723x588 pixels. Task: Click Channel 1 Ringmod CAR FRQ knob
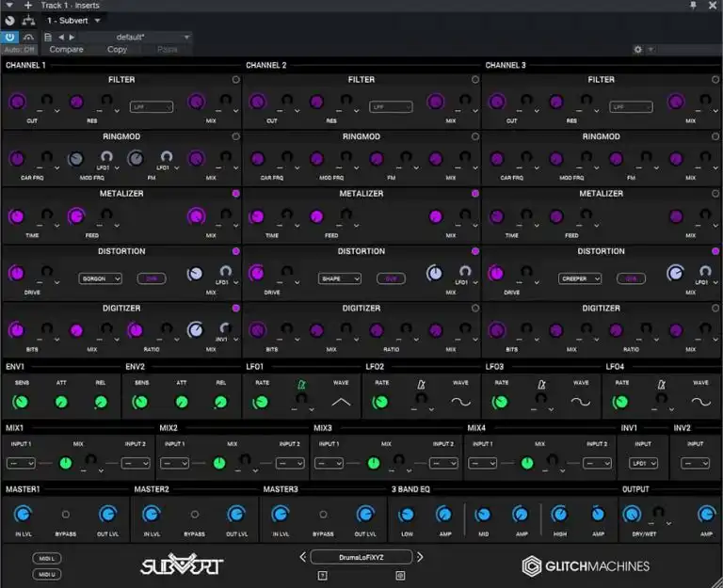(x=17, y=159)
